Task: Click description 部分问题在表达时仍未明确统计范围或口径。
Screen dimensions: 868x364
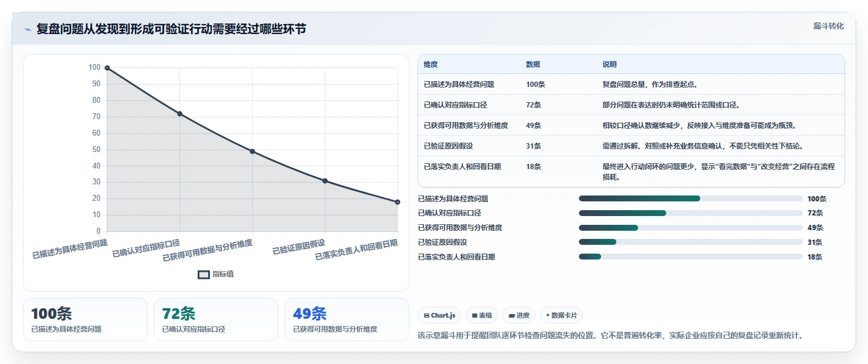Action: (671, 105)
